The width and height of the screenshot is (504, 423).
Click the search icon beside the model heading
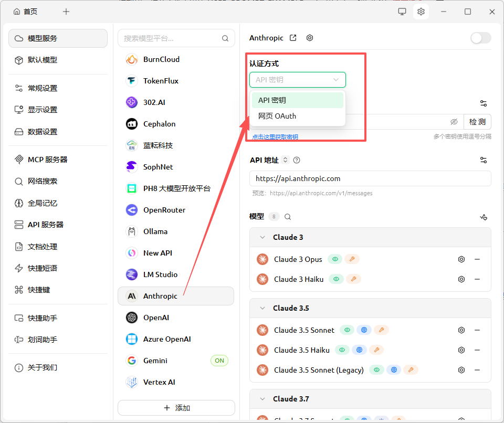(x=288, y=217)
